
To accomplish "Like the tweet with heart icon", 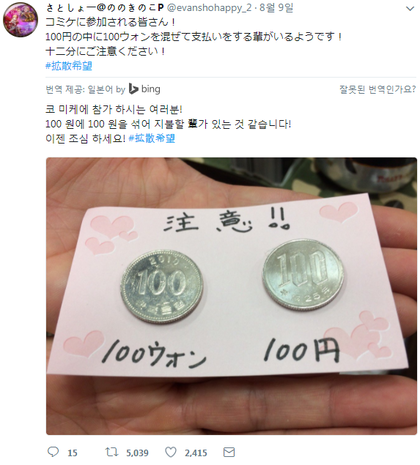I will pyautogui.click(x=171, y=452).
